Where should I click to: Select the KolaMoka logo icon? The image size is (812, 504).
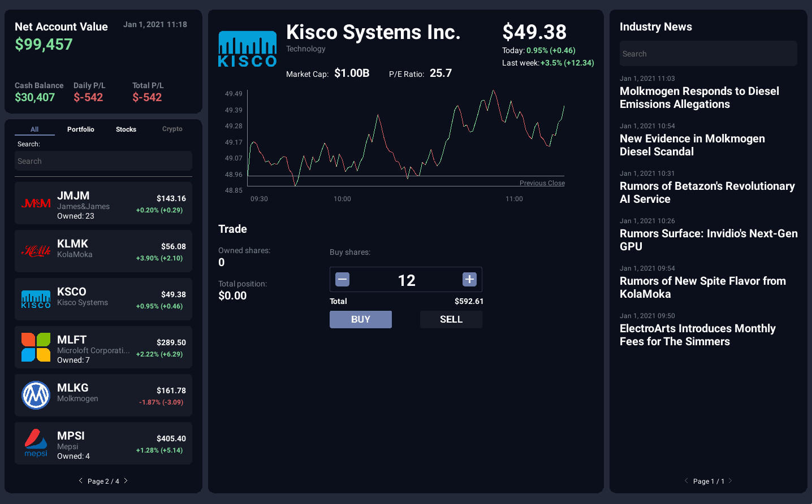point(36,250)
